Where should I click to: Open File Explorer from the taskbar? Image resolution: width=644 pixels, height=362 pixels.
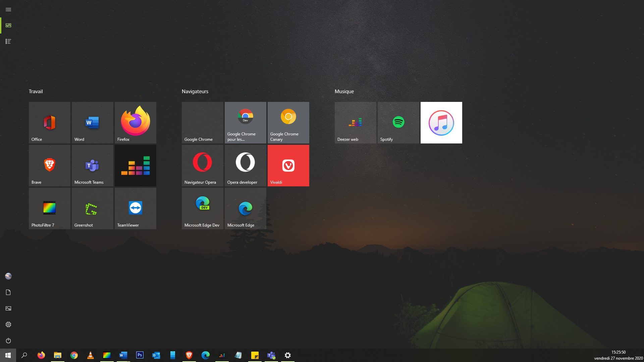57,355
